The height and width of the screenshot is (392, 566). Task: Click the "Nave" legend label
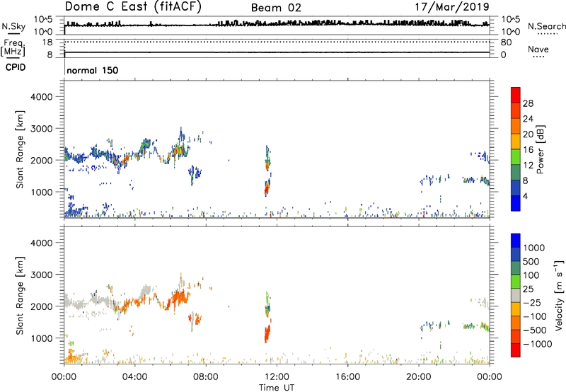(x=538, y=50)
